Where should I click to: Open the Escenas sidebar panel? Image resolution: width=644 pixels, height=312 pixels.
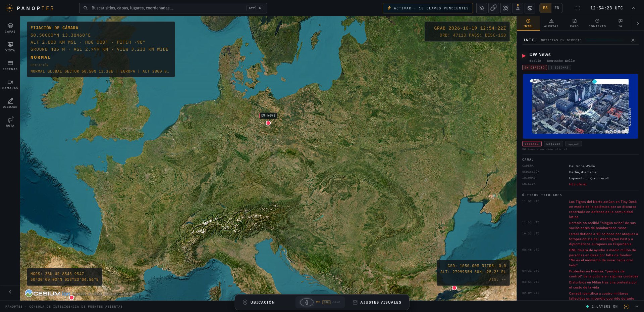coord(10,65)
